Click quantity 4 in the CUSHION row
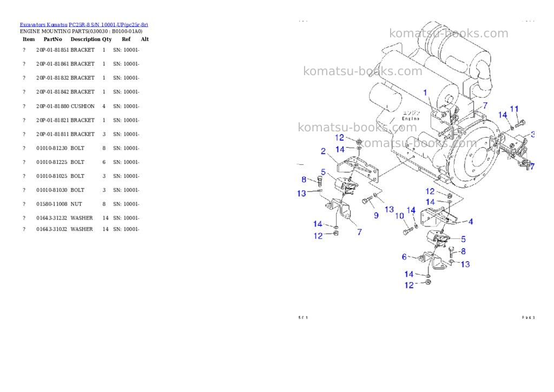Viewport: 554px width, 392px height. coord(104,107)
